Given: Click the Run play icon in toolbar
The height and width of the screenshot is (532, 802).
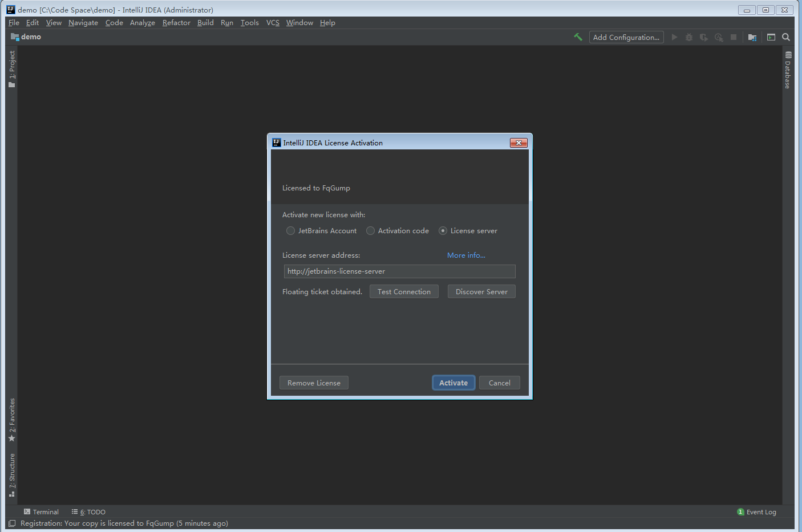Looking at the screenshot, I should [674, 37].
